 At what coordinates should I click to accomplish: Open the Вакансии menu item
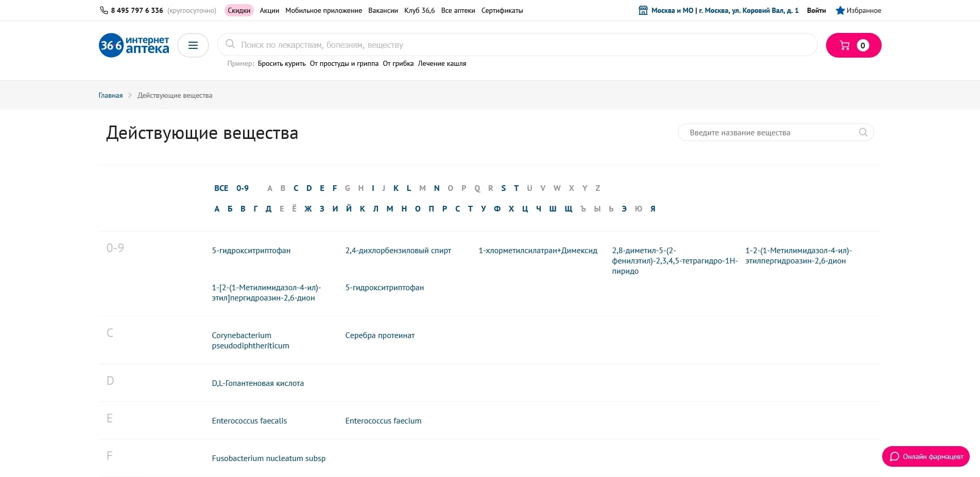coord(383,10)
